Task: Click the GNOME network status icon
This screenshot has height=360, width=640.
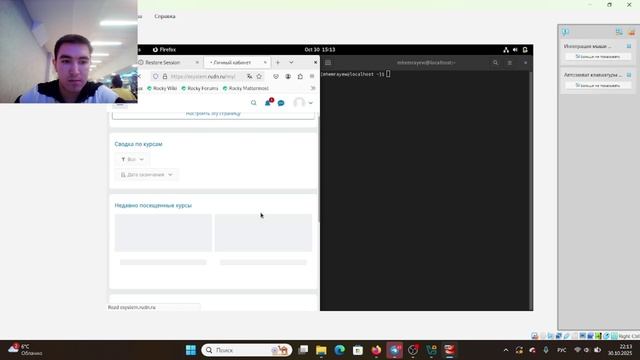Action: click(x=506, y=50)
